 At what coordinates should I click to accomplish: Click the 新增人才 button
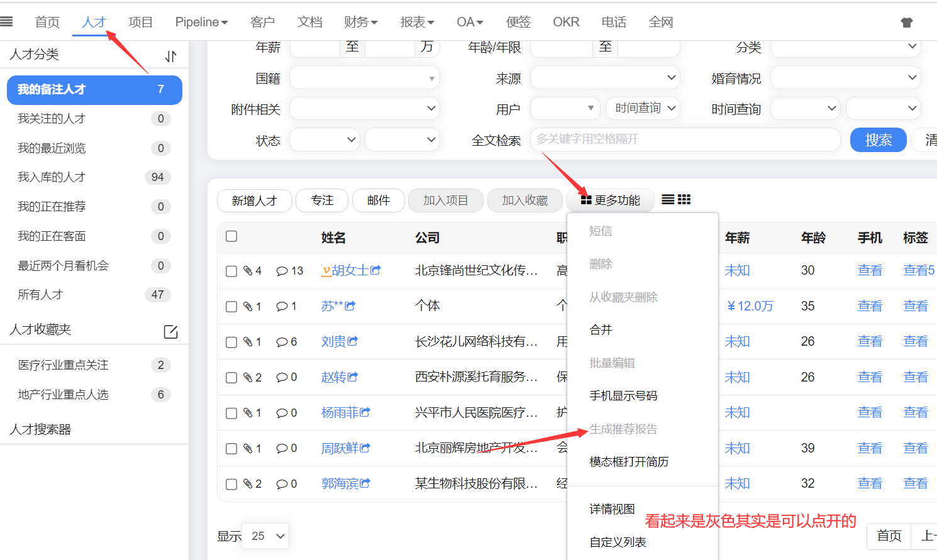254,200
